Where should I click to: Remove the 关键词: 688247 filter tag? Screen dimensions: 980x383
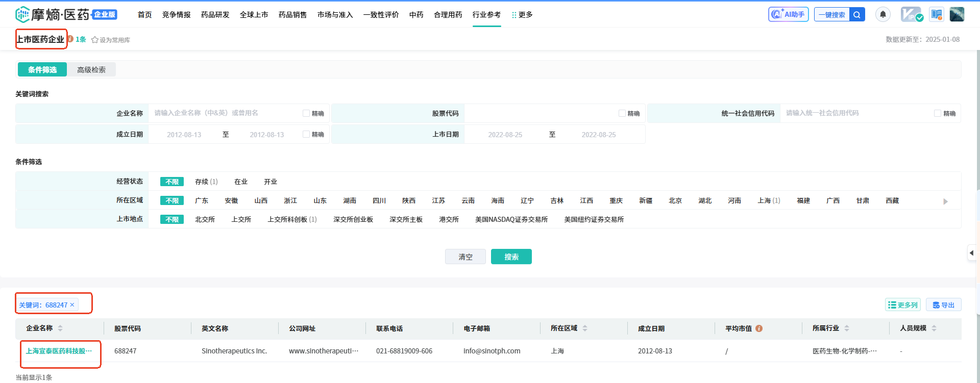click(72, 305)
